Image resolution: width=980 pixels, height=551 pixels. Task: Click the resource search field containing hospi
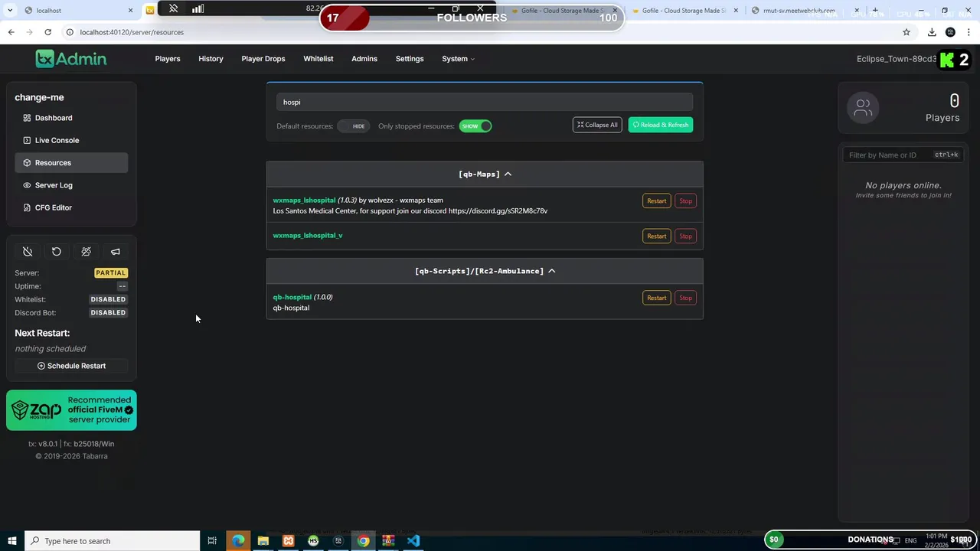point(485,102)
